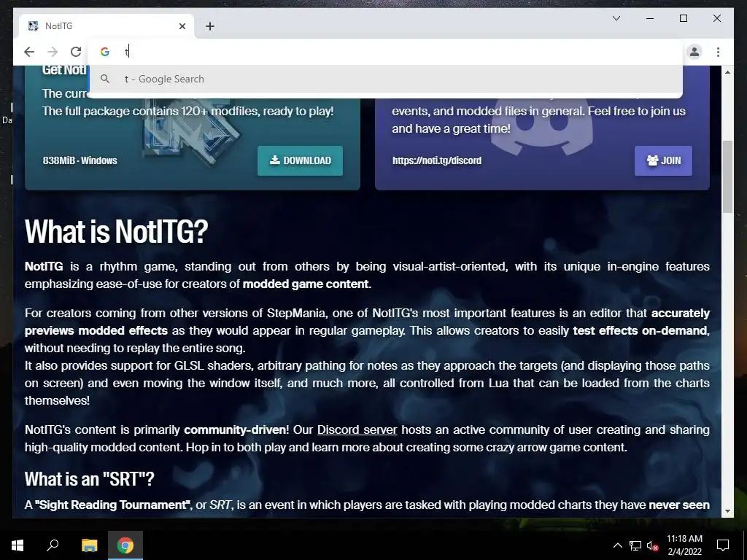Choose the 't - Google Search' suggestion
The height and width of the screenshot is (560, 747).
[x=385, y=79]
